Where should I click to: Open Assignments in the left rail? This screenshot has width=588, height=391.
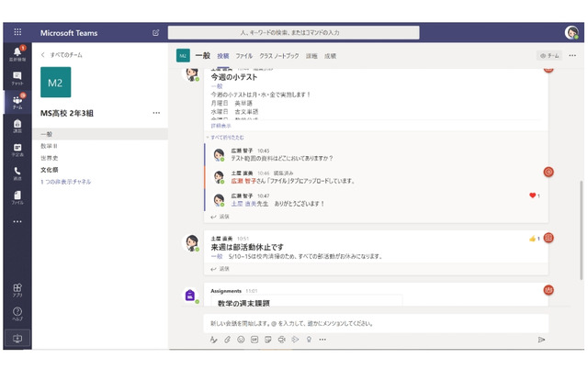pos(17,126)
